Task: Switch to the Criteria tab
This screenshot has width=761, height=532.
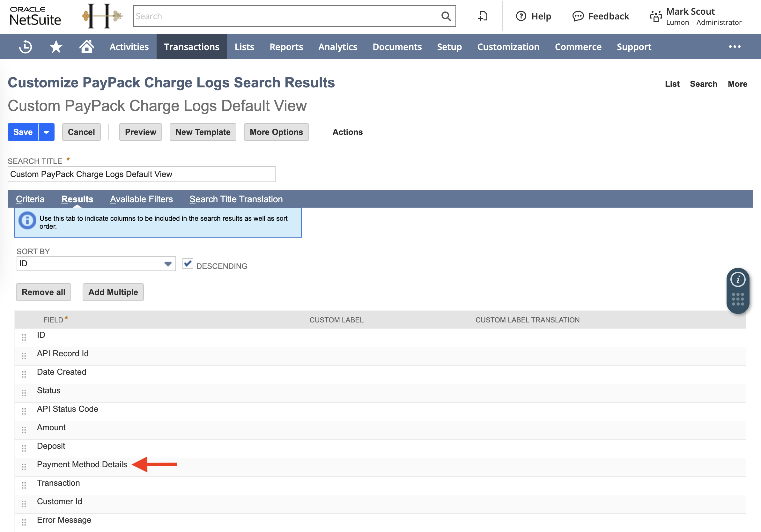Action: (30, 199)
